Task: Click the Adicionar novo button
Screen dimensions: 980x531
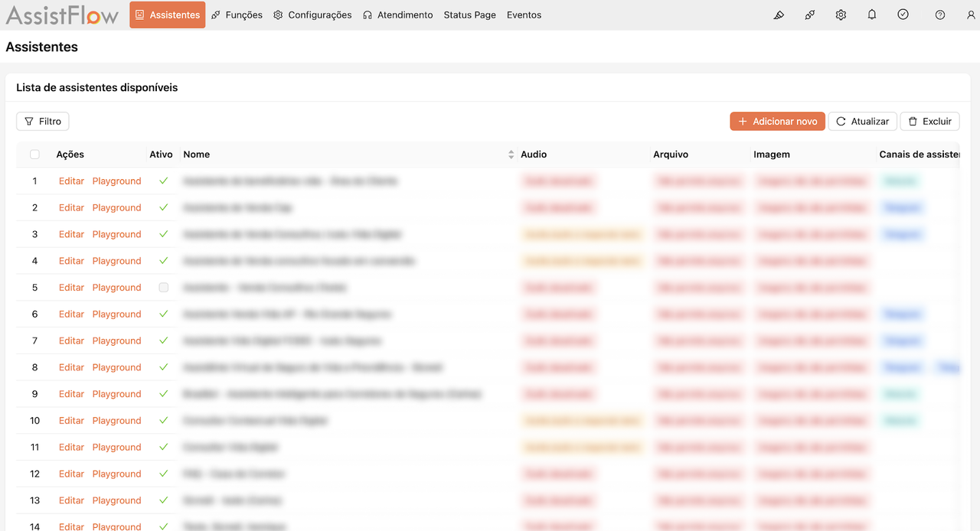Action: click(x=777, y=121)
